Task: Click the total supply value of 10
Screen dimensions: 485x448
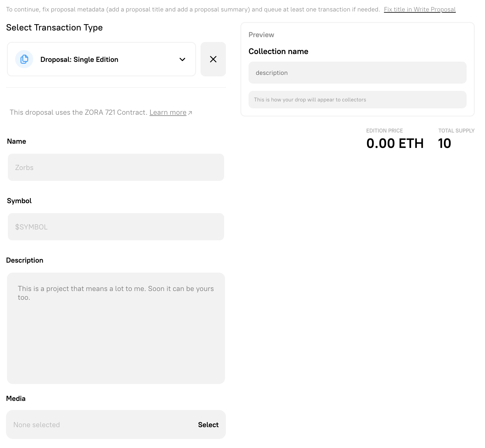Action: (444, 143)
